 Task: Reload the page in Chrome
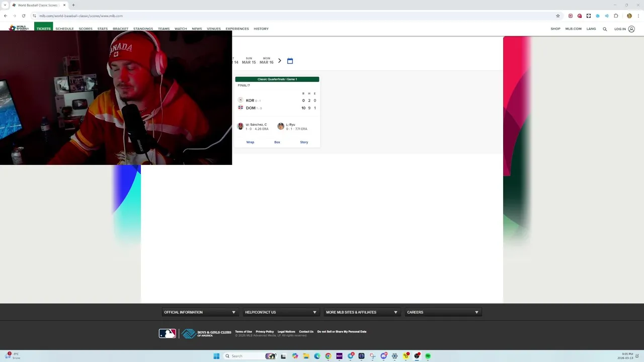[23, 16]
